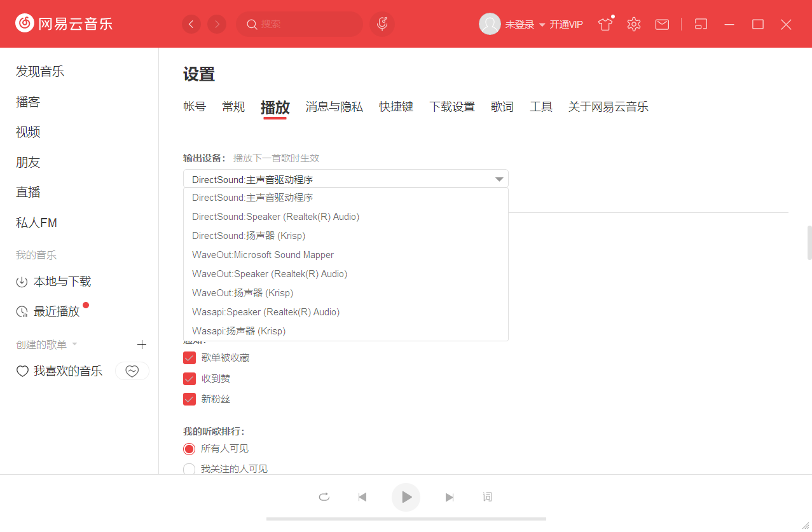Select the 播放 settings tab

tap(275, 107)
